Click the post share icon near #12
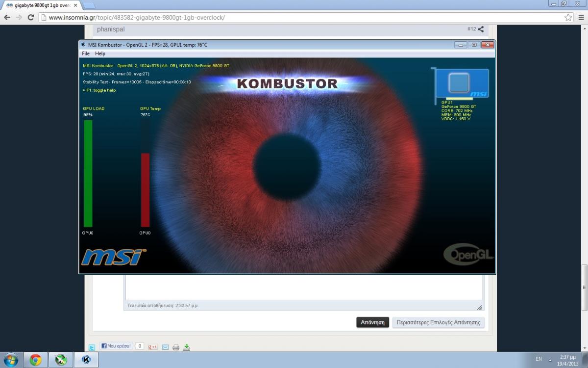This screenshot has height=368, width=588. pyautogui.click(x=481, y=29)
